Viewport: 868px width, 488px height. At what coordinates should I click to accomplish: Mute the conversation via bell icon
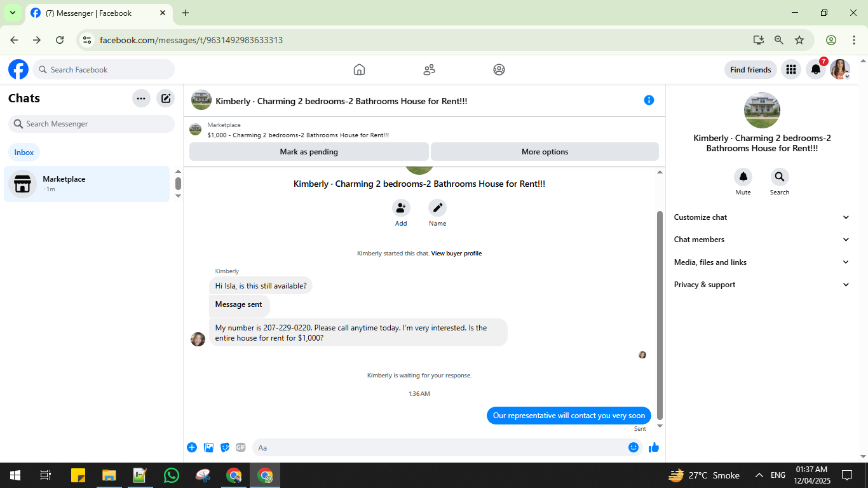743,177
